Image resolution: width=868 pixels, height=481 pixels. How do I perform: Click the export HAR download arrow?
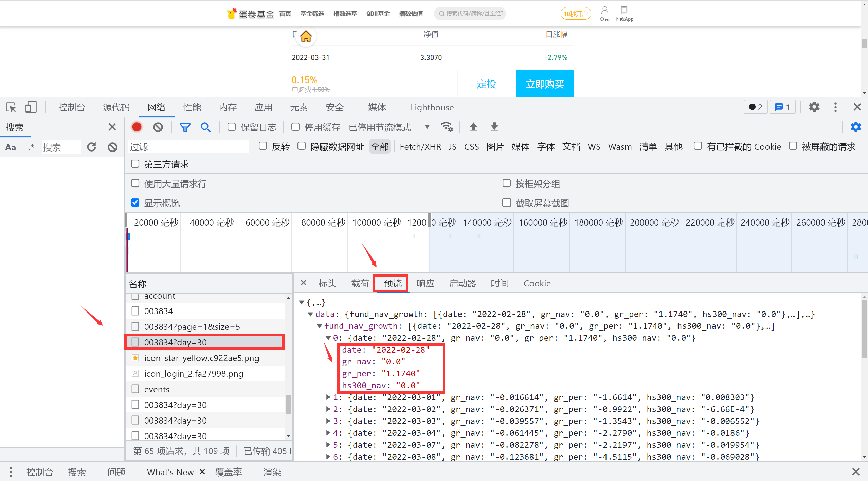[494, 127]
